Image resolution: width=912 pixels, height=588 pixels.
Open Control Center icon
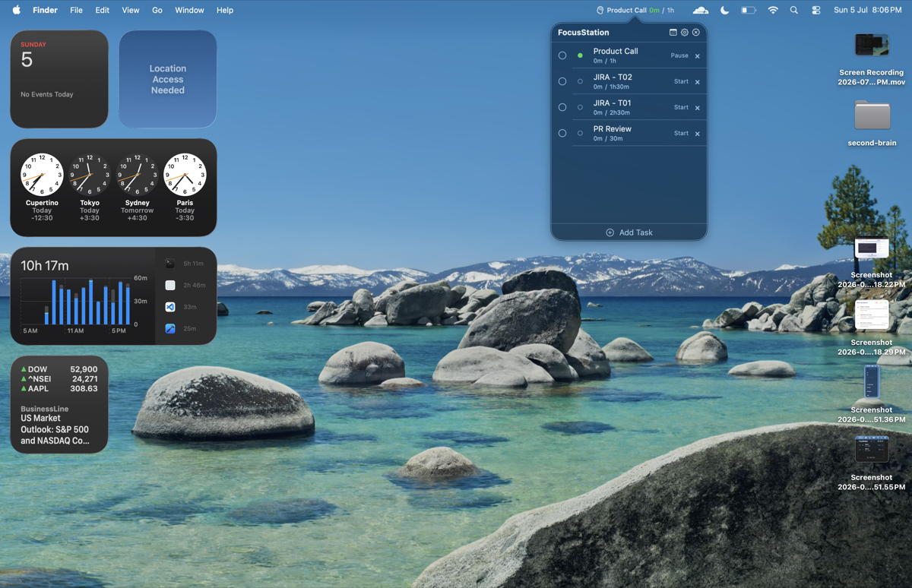(x=816, y=11)
